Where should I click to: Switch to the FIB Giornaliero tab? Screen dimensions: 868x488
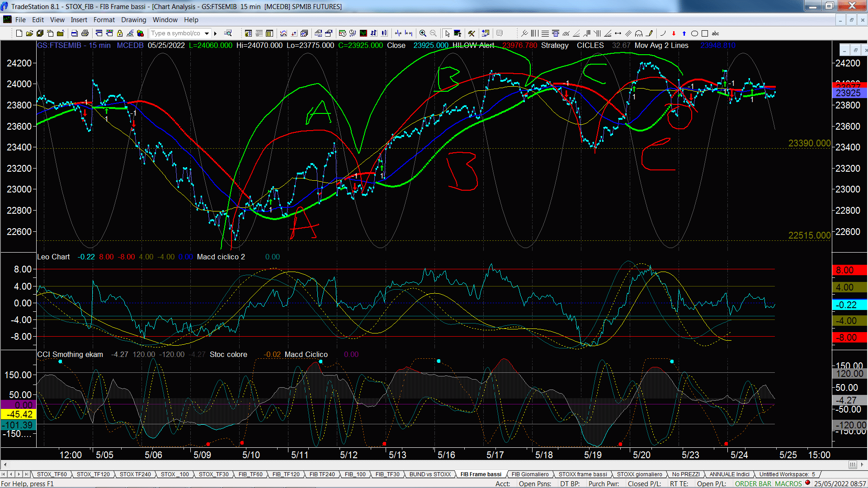point(530,474)
